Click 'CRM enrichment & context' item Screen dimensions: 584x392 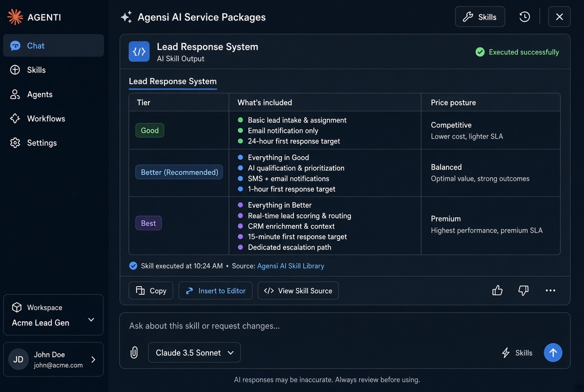291,226
